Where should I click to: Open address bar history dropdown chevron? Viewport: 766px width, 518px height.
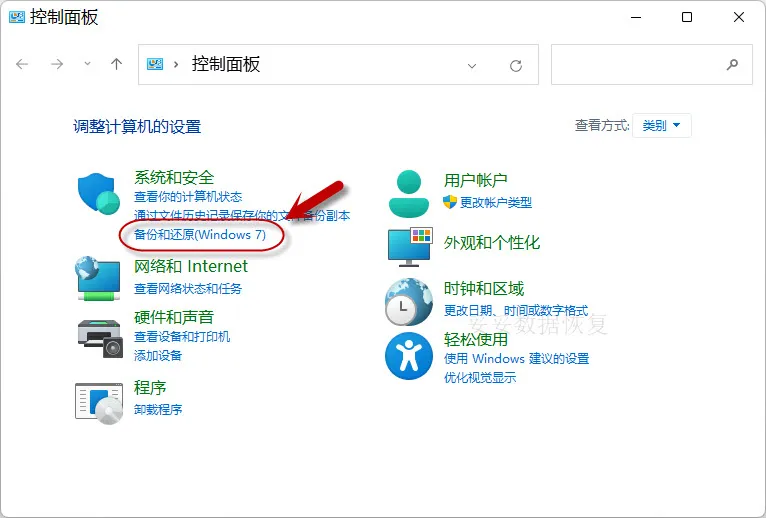(472, 65)
